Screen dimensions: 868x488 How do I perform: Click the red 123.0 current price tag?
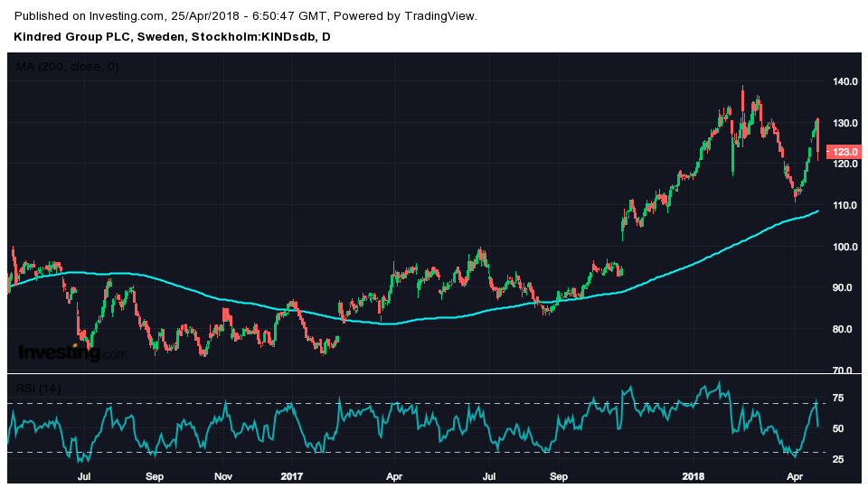tap(844, 152)
